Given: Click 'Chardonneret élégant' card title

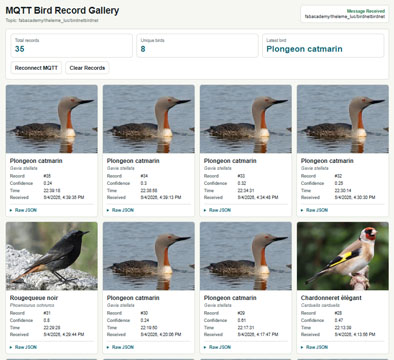Looking at the screenshot, I should (x=331, y=298).
